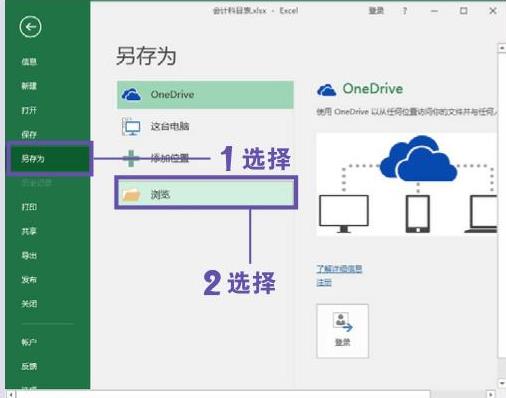Screen dimensions: 506x398
Task: Select OneDrive as save location
Action: 205,95
